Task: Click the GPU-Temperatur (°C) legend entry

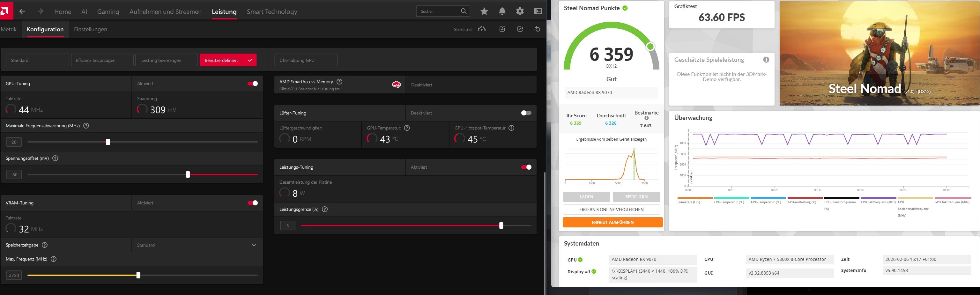Action: point(768,200)
